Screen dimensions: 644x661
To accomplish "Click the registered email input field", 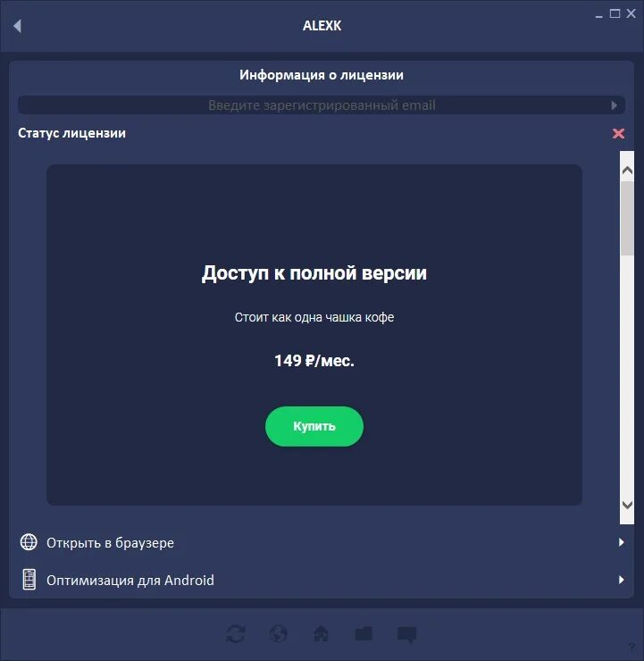I will coord(322,105).
